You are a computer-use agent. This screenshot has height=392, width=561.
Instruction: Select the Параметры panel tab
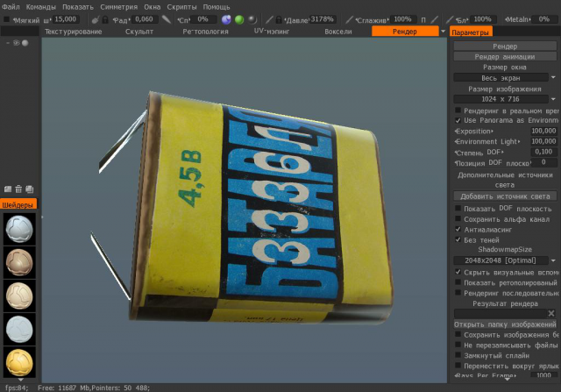[471, 32]
